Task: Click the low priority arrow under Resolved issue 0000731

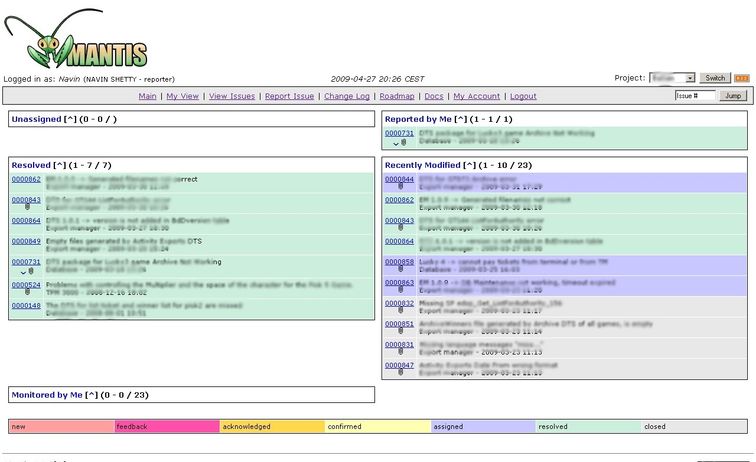Action: [22, 272]
